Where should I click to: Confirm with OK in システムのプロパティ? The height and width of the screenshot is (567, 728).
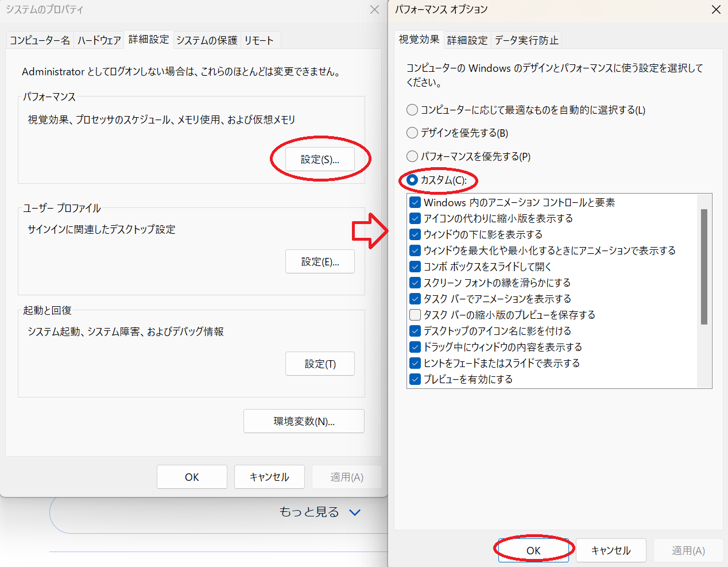pyautogui.click(x=192, y=477)
